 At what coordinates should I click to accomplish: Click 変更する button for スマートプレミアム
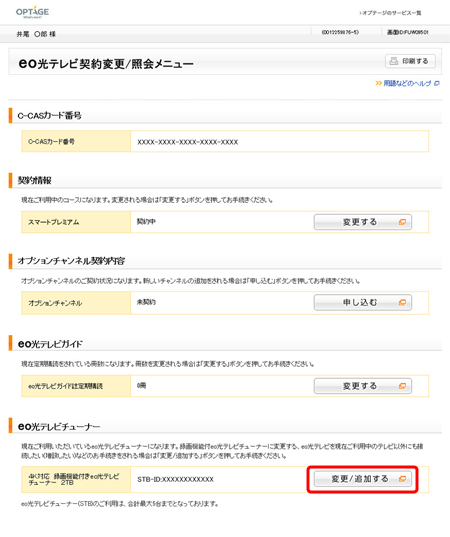(x=363, y=222)
